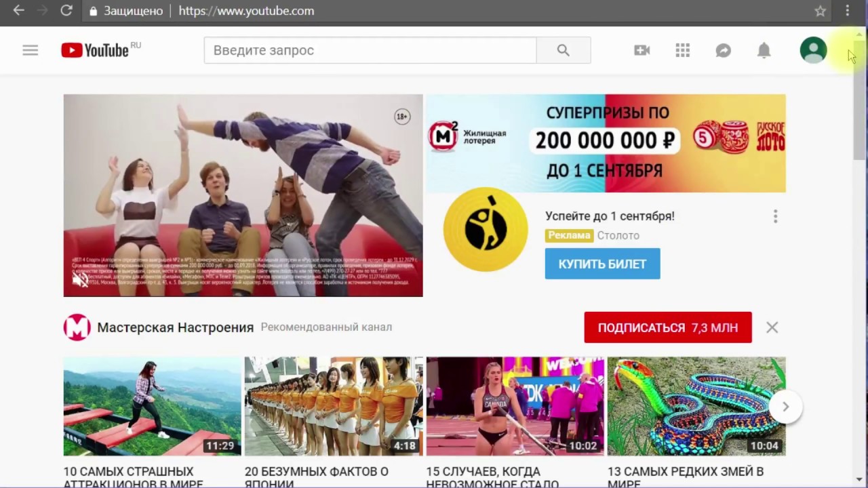Viewport: 868px width, 488px height.
Task: Open video title 15 СЛУЧАЕВ, КОГДА НЕВОЗМОЖНОЕ
Action: coord(493,476)
